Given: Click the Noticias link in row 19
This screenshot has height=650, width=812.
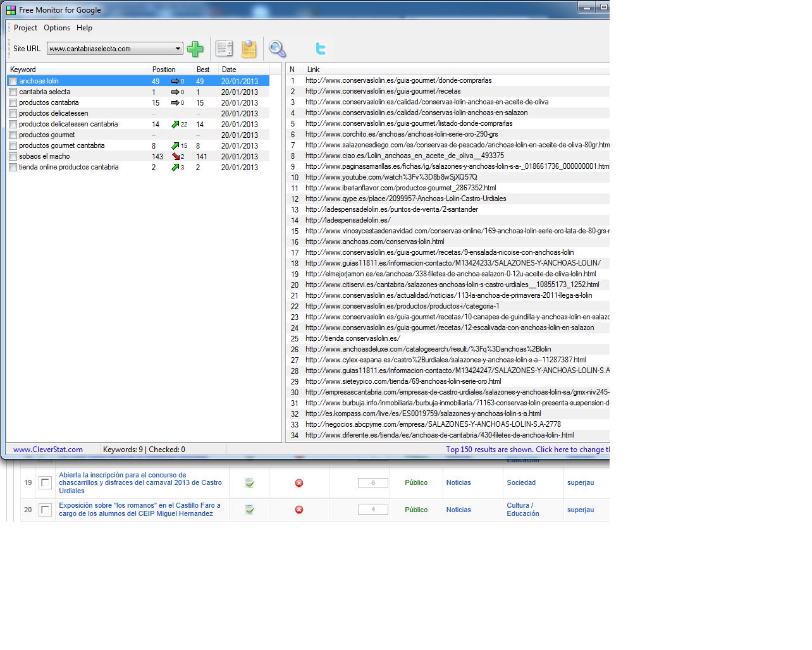Looking at the screenshot, I should pos(458,483).
